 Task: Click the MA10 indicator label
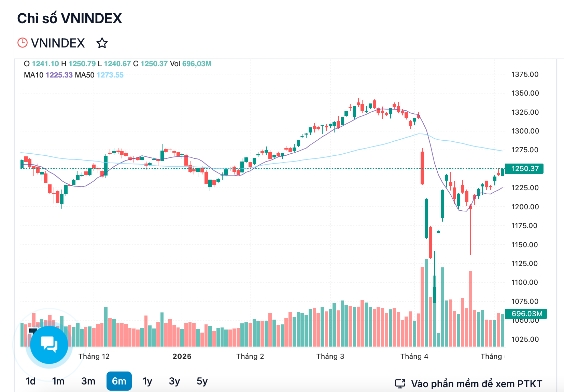click(33, 75)
